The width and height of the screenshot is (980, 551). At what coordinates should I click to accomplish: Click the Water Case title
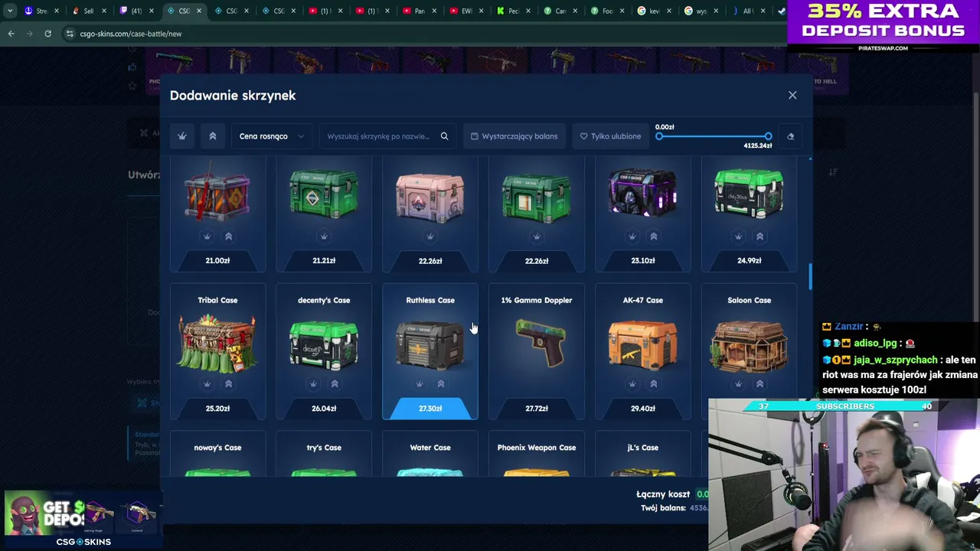(x=430, y=448)
